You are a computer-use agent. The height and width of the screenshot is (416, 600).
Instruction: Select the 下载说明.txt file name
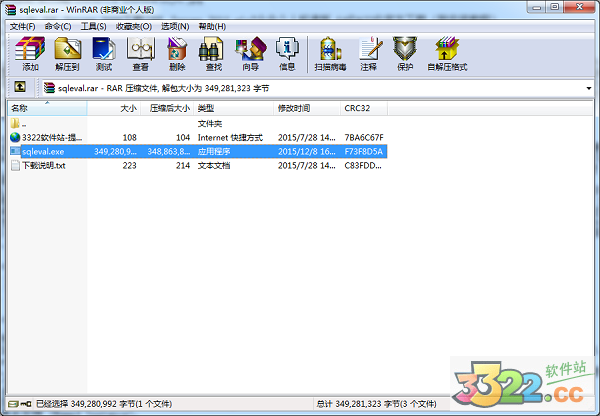coord(44,165)
